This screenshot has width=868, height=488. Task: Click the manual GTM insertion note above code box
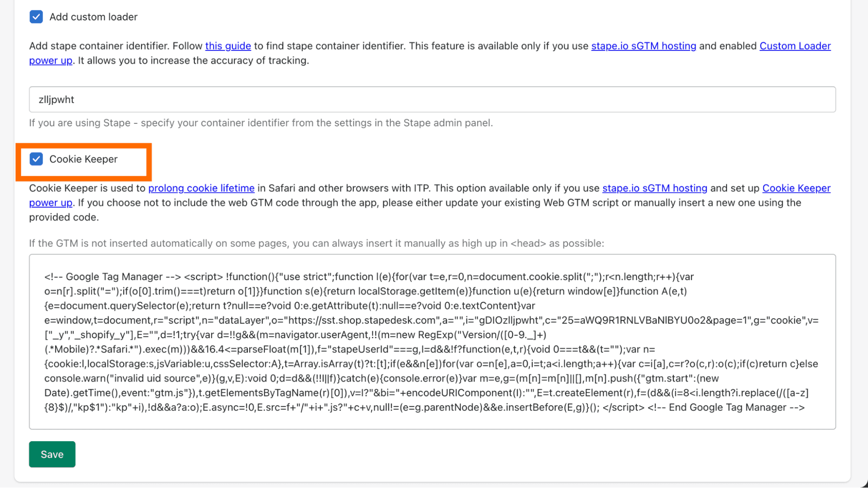click(317, 244)
